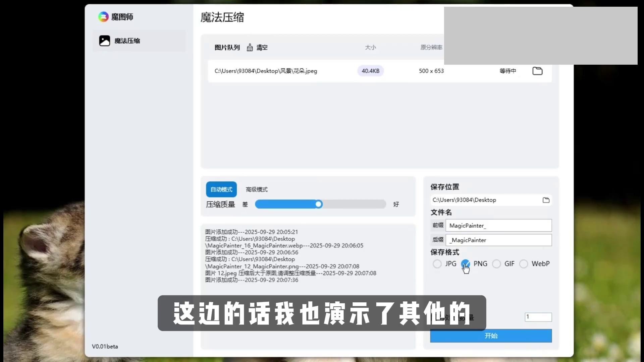Click the 压缩质量 slider handle
Screen dimensions: 644x362
(x=319, y=204)
